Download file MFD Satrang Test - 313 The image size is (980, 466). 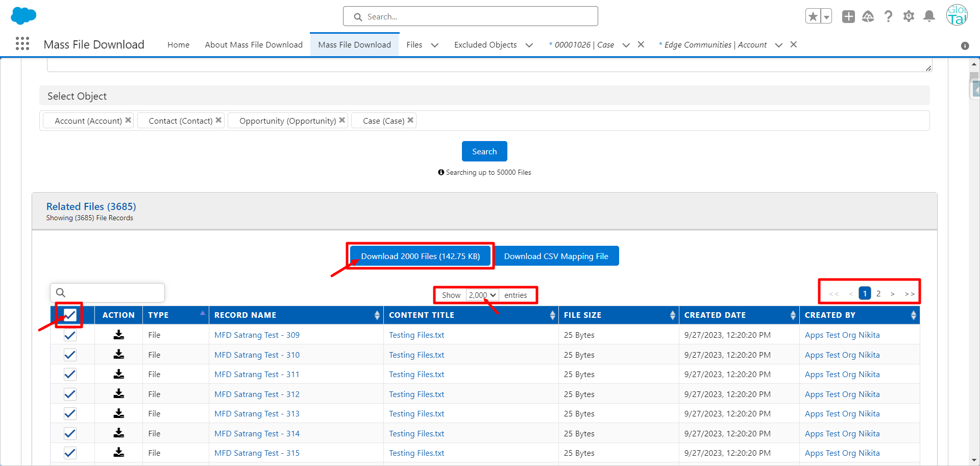click(x=119, y=413)
